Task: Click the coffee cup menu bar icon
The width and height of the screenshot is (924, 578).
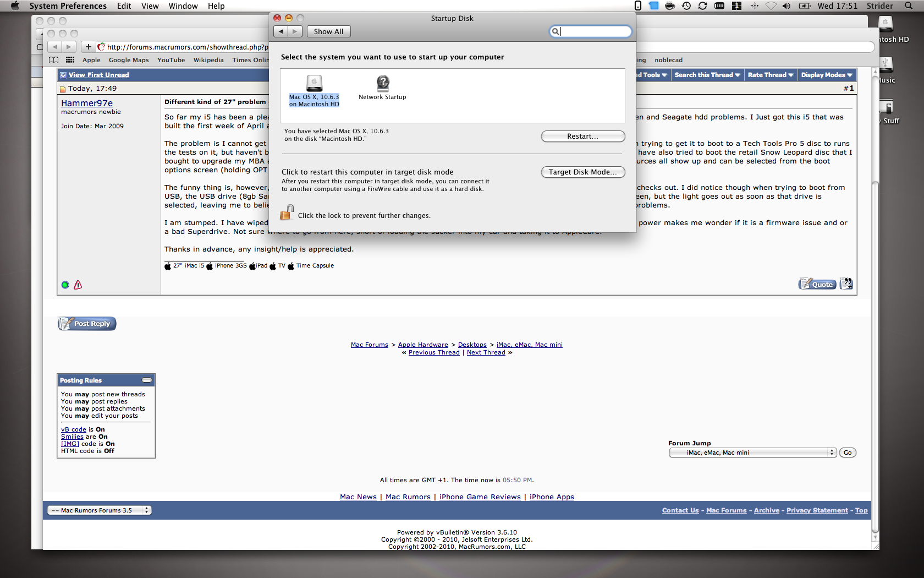Action: (x=670, y=6)
